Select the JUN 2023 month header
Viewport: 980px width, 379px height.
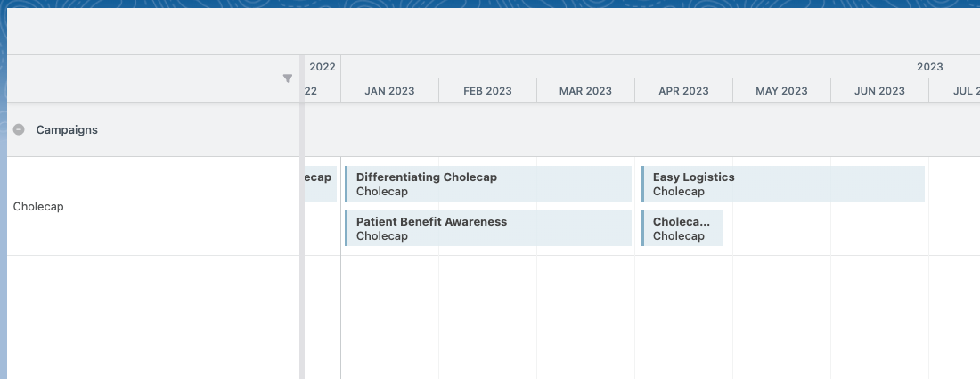pos(879,91)
